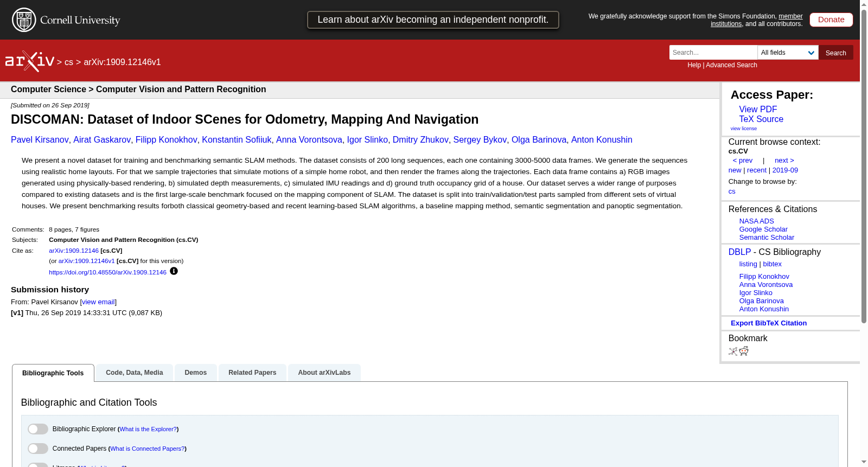
Task: Focus the search input field
Action: [x=713, y=53]
